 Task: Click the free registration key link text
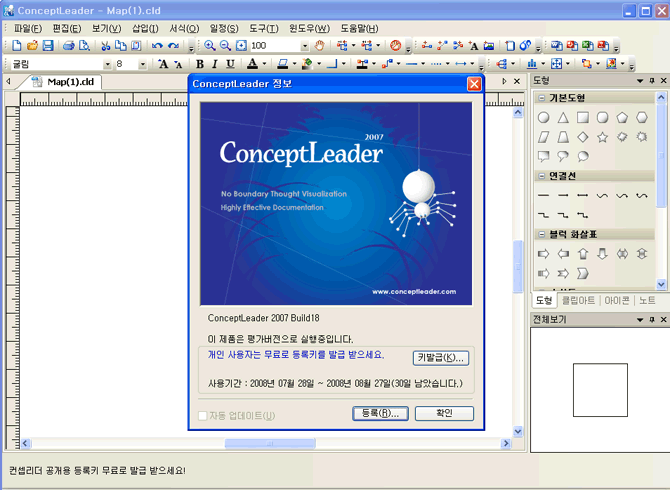(x=296, y=355)
